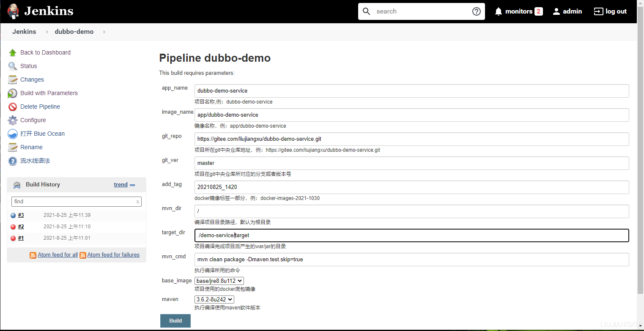The height and width of the screenshot is (331, 644).
Task: Open 流水线语法 sidebar item
Action: click(35, 161)
